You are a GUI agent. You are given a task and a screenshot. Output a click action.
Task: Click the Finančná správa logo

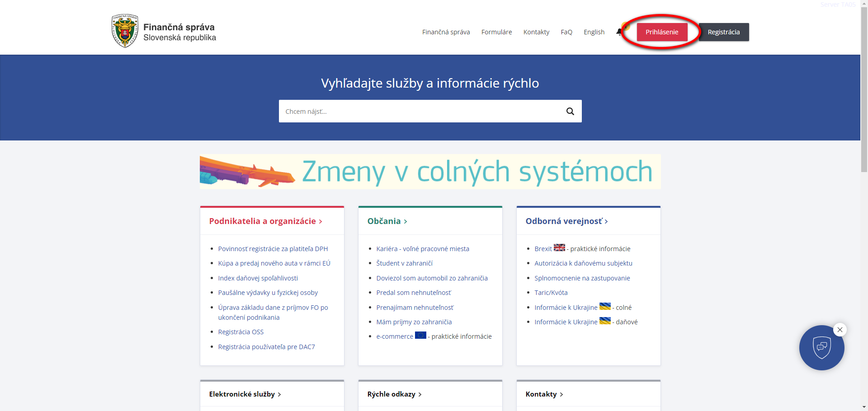pyautogui.click(x=164, y=31)
